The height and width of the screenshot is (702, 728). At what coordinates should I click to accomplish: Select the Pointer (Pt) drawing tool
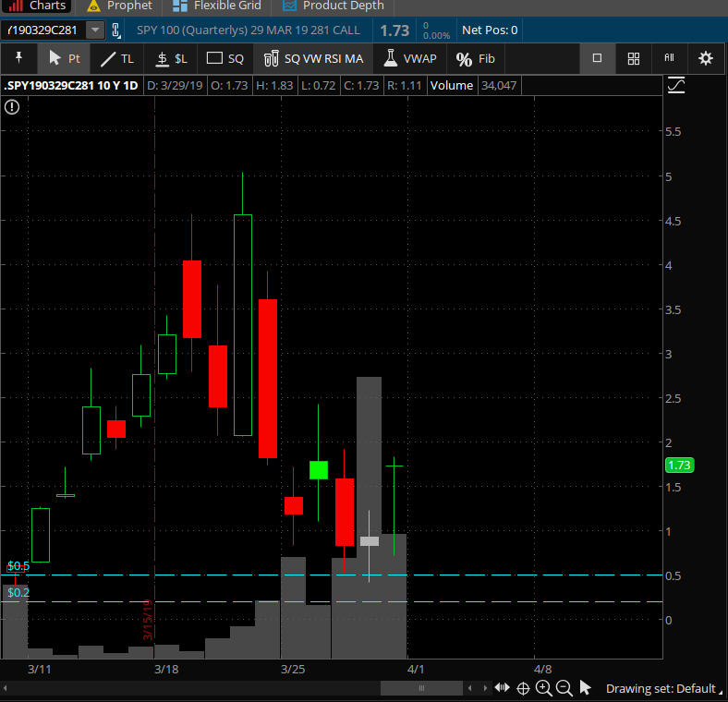(64, 58)
